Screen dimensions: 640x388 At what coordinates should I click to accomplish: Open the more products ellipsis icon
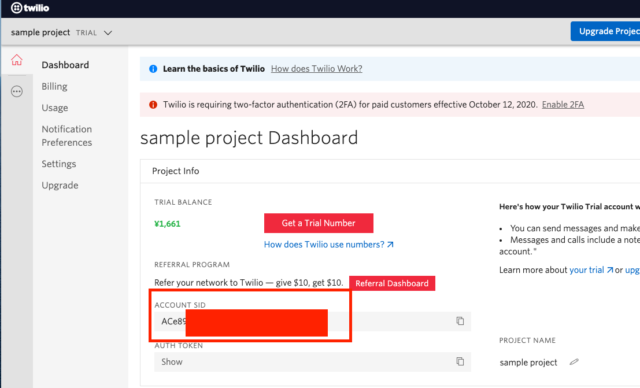17,91
